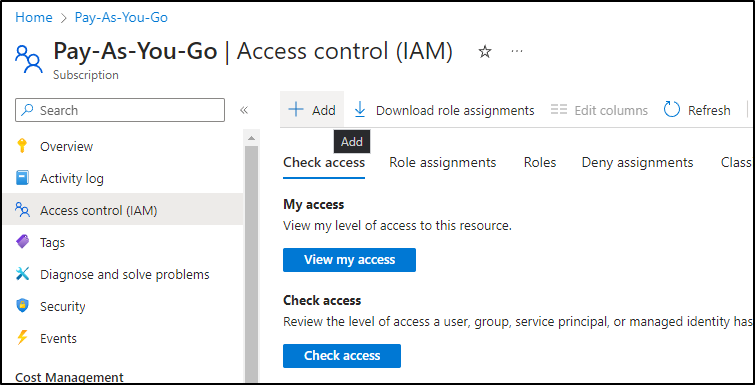Go to Home breadcrumb link
755x385 pixels.
[x=34, y=17]
